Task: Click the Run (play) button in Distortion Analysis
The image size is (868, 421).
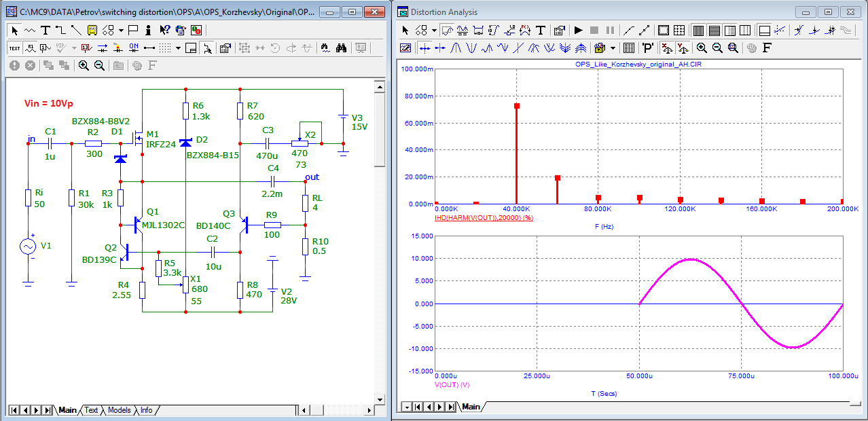Action: pyautogui.click(x=578, y=30)
